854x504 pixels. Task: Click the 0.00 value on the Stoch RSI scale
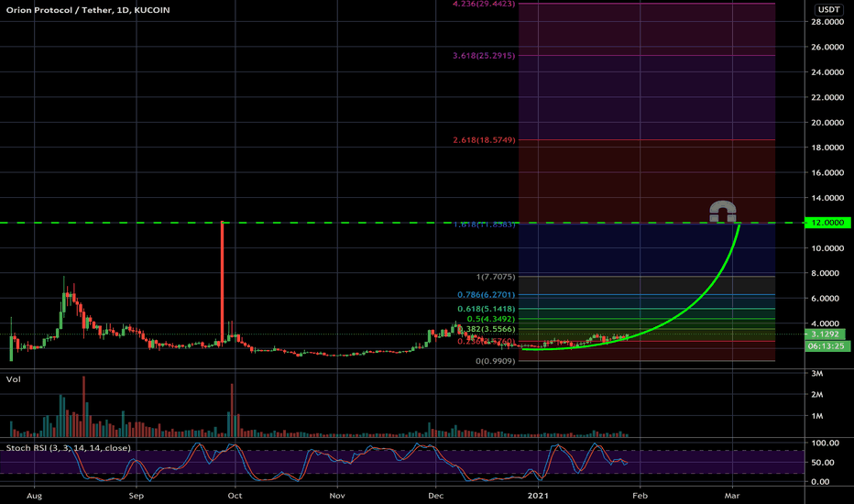821,482
